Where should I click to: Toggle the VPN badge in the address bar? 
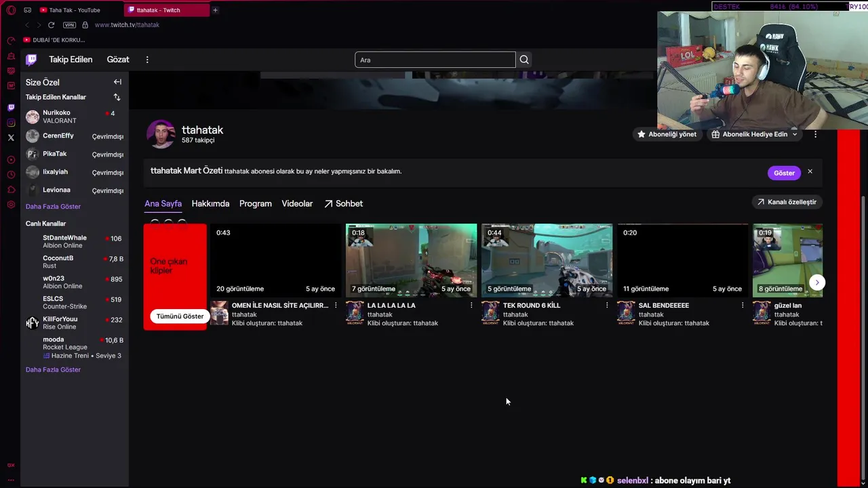[x=69, y=25]
